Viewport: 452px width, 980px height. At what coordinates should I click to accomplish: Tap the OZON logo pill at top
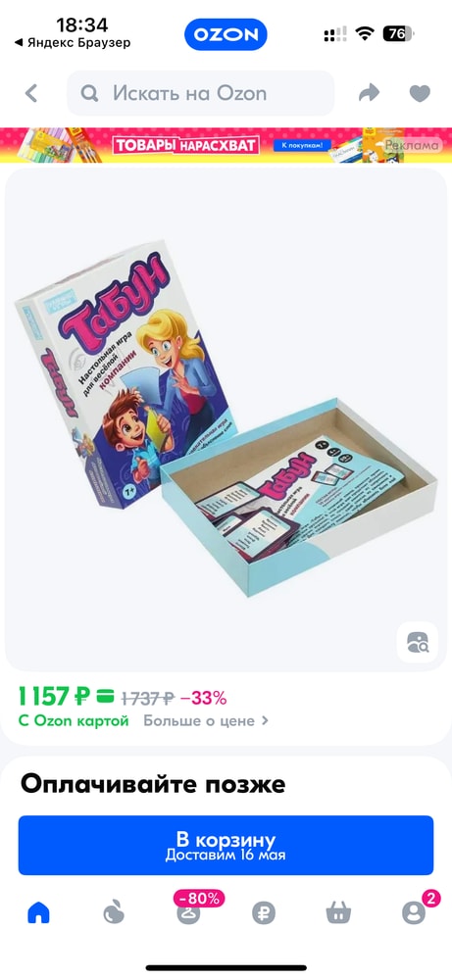(226, 34)
